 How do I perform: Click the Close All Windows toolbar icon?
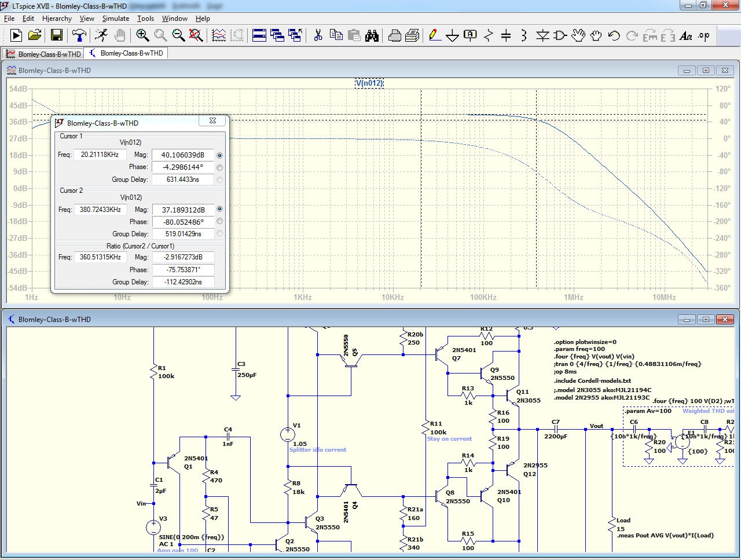coord(295,35)
